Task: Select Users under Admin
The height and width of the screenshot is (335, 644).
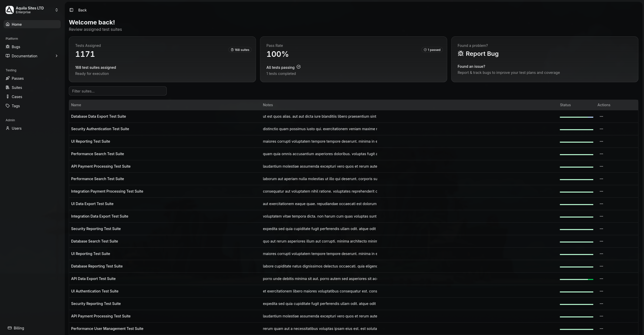Action: (17, 128)
